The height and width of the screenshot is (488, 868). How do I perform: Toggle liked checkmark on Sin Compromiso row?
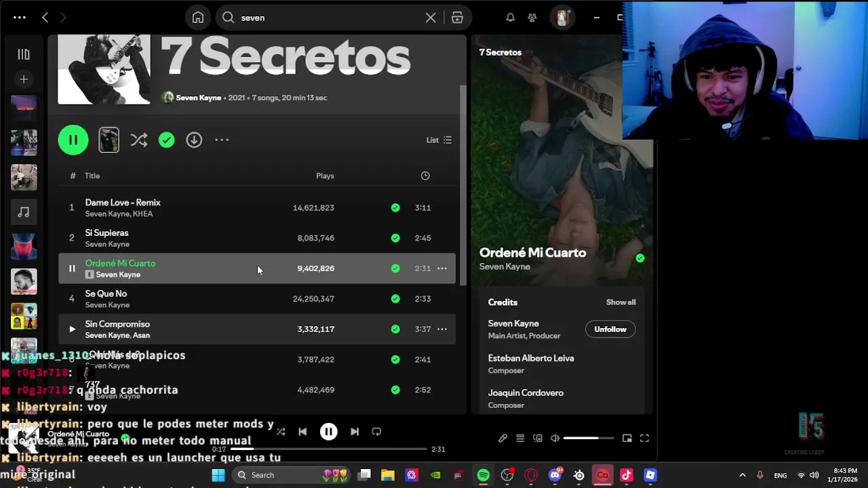click(395, 329)
